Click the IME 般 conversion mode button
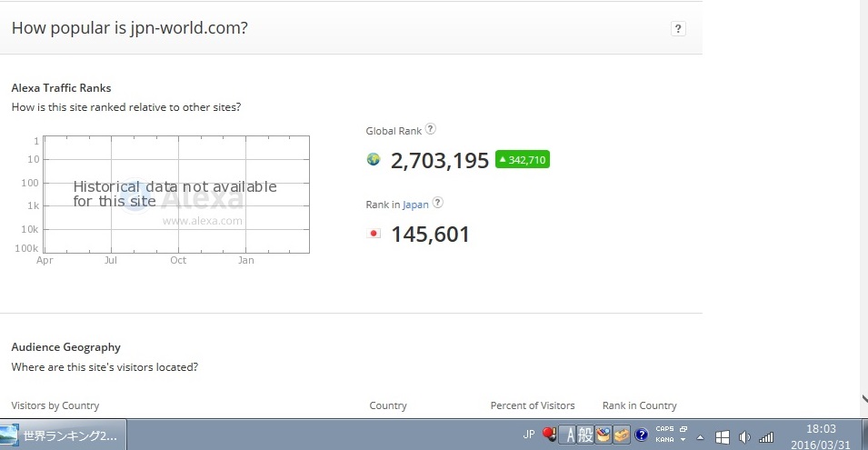Viewport: 868px width, 450px height. [585, 435]
